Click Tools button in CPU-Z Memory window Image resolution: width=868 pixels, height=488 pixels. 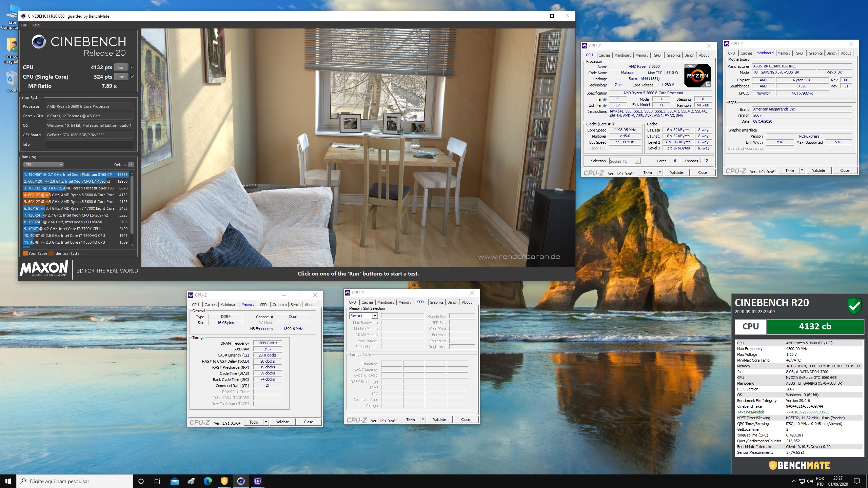pyautogui.click(x=254, y=422)
